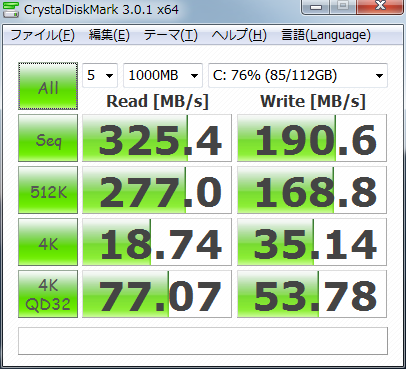
Task: Click the 512K write result 168.8
Action: click(x=312, y=190)
